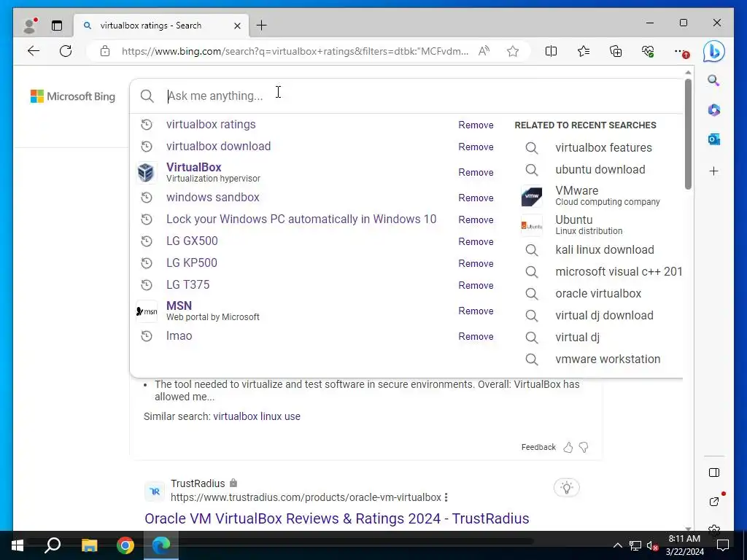Go to Microsoft Bing home logo
This screenshot has width=747, height=560.
point(73,96)
